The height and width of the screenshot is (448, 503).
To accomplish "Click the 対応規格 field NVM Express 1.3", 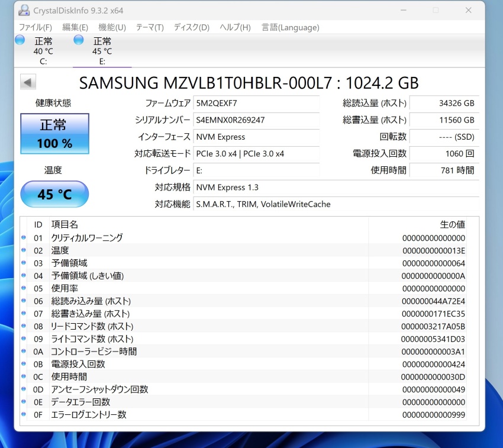I will pyautogui.click(x=336, y=188).
